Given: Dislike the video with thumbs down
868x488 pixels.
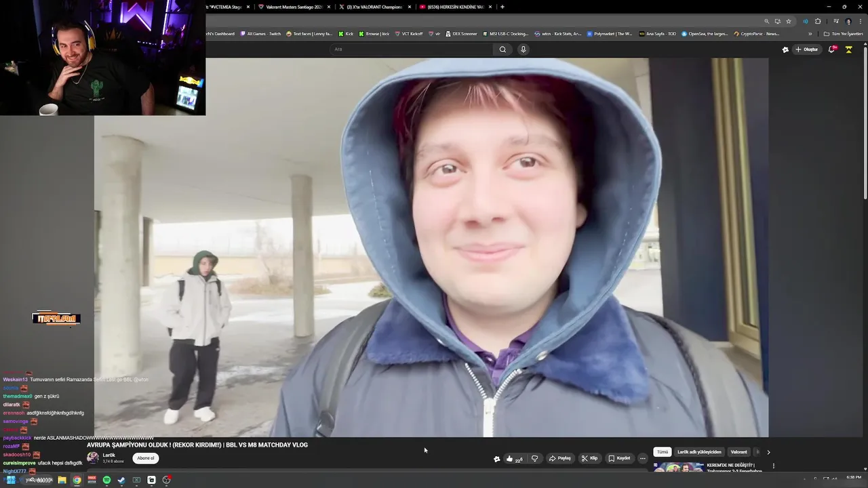Looking at the screenshot, I should coord(535,459).
